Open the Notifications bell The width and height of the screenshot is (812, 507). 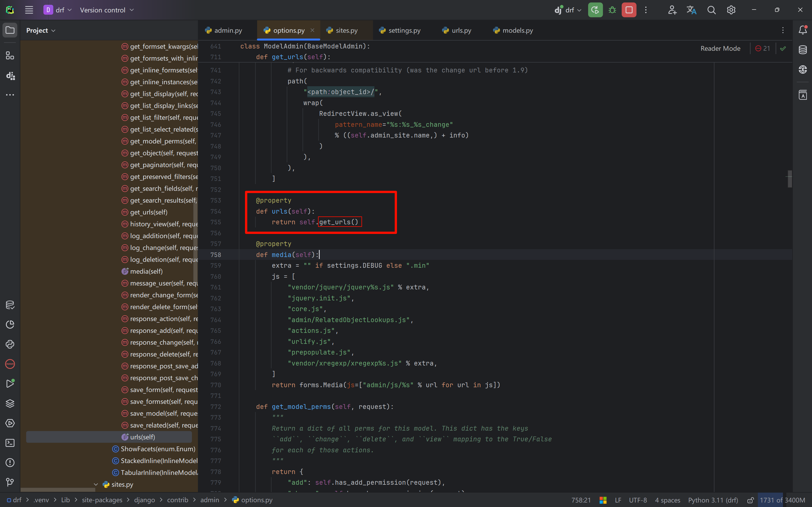[803, 30]
